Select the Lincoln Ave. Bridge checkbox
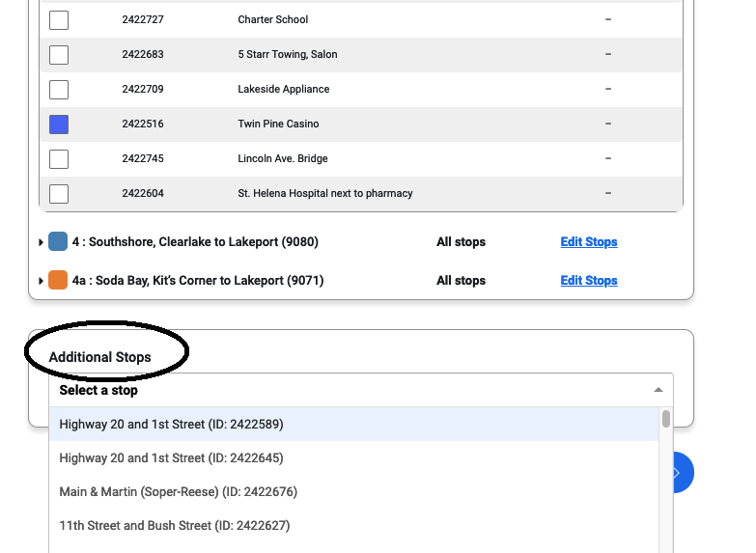Image resolution: width=756 pixels, height=553 pixels. click(59, 159)
